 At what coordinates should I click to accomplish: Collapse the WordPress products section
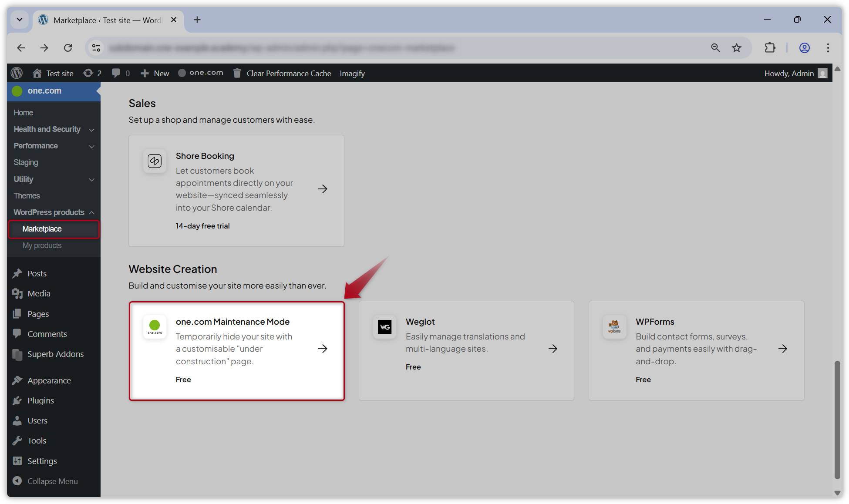click(91, 212)
